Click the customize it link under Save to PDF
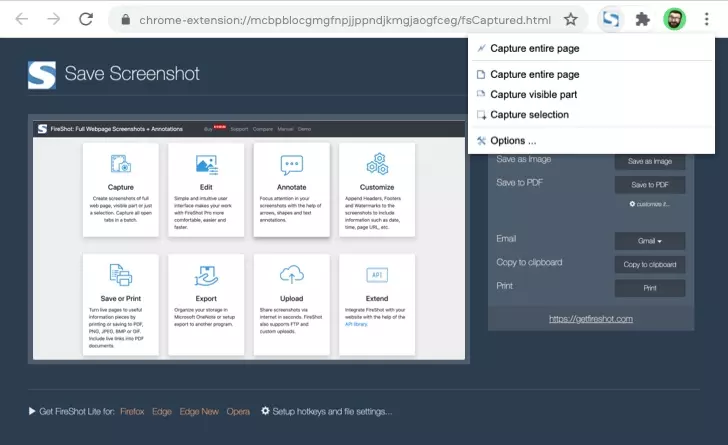This screenshot has width=728, height=445. point(650,204)
